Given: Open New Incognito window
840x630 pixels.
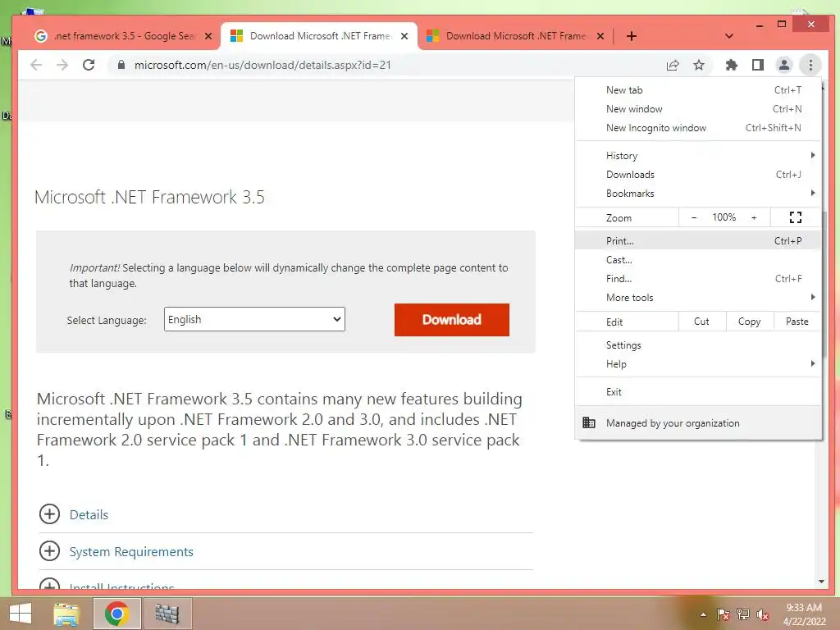Looking at the screenshot, I should [x=698, y=127].
